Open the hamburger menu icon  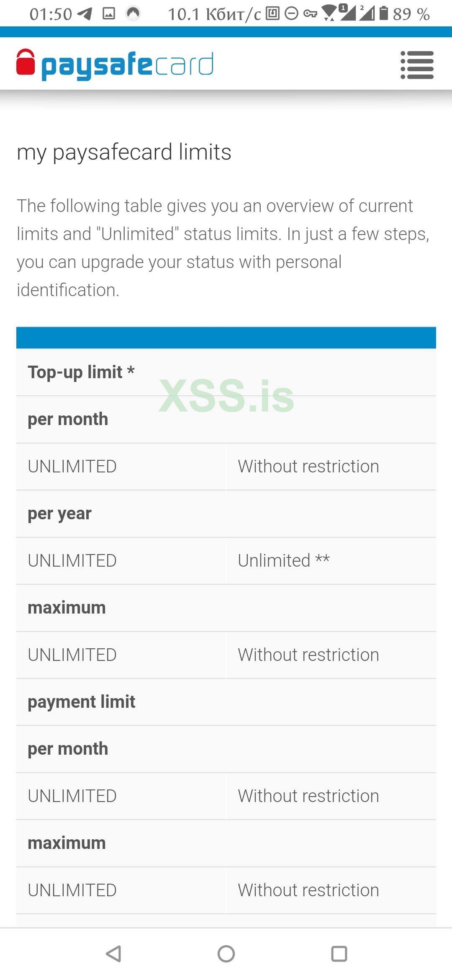click(x=417, y=65)
